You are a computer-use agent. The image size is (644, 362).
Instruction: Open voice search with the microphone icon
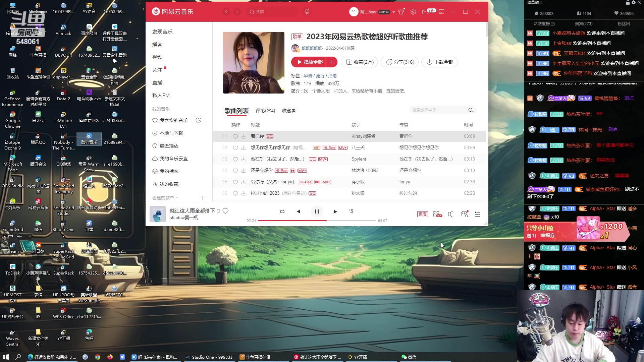point(307,12)
